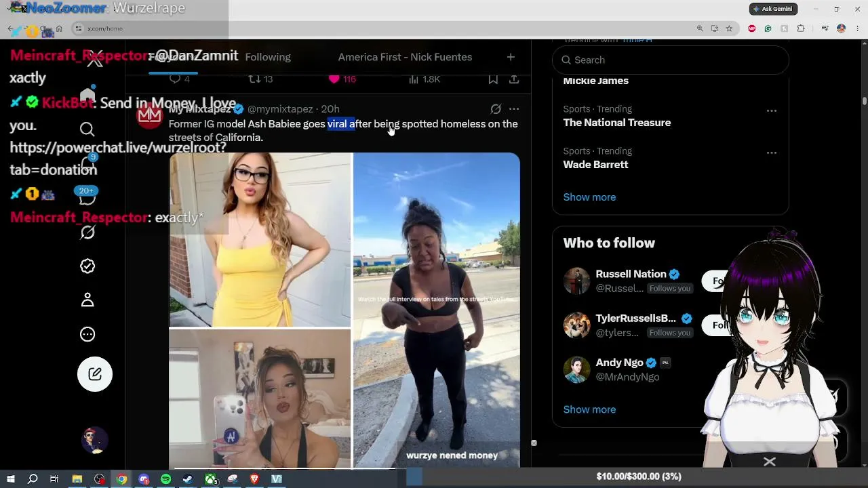
Task: Open account avatar at sidebar bottom
Action: tap(95, 441)
